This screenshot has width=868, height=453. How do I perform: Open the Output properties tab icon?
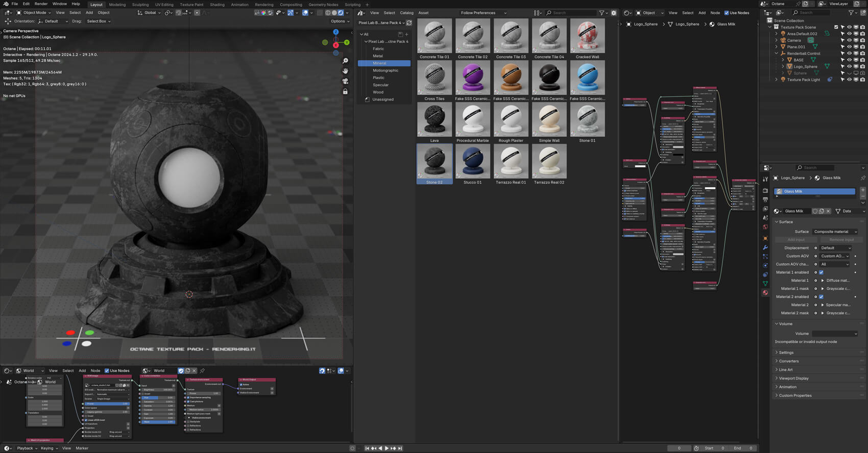(765, 199)
